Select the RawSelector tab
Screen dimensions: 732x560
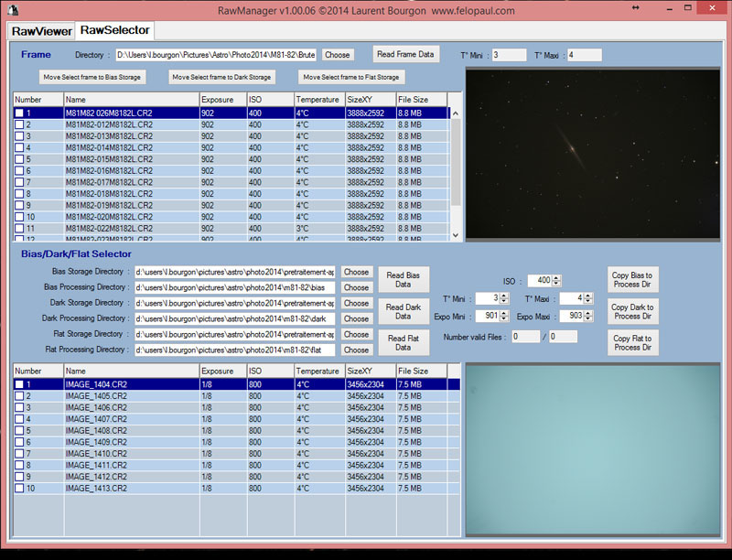pyautogui.click(x=114, y=30)
